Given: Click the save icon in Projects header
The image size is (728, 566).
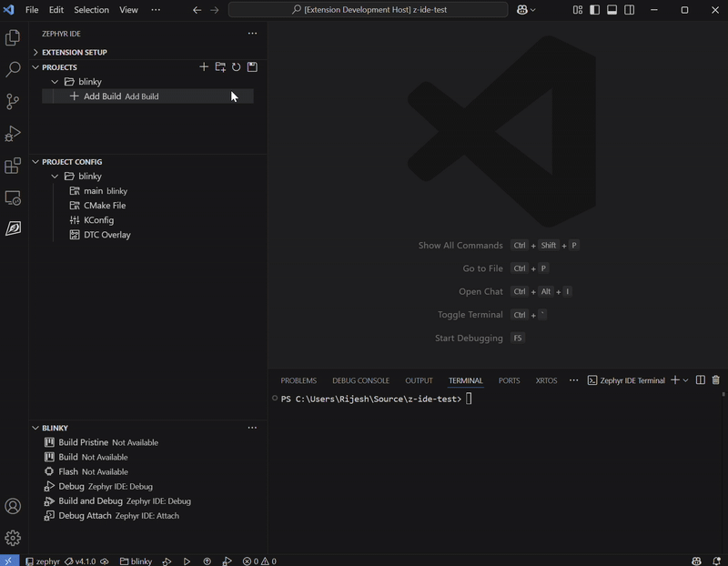Looking at the screenshot, I should click(x=252, y=66).
